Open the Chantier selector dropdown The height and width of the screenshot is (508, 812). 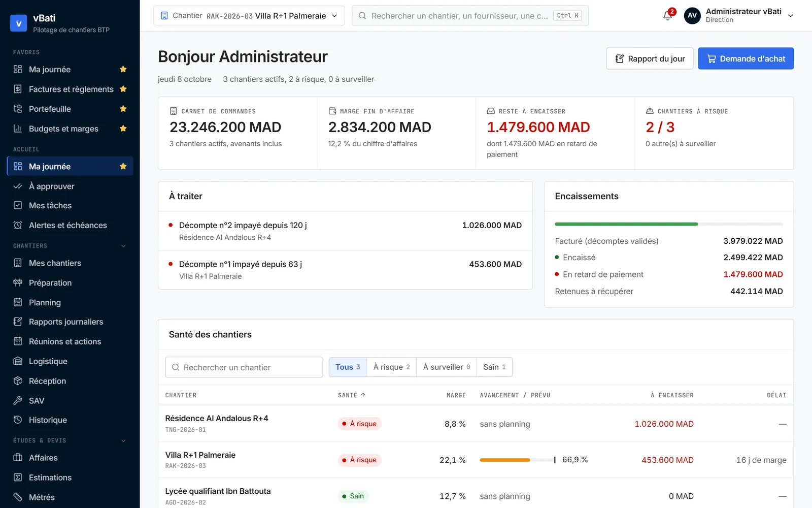(249, 16)
